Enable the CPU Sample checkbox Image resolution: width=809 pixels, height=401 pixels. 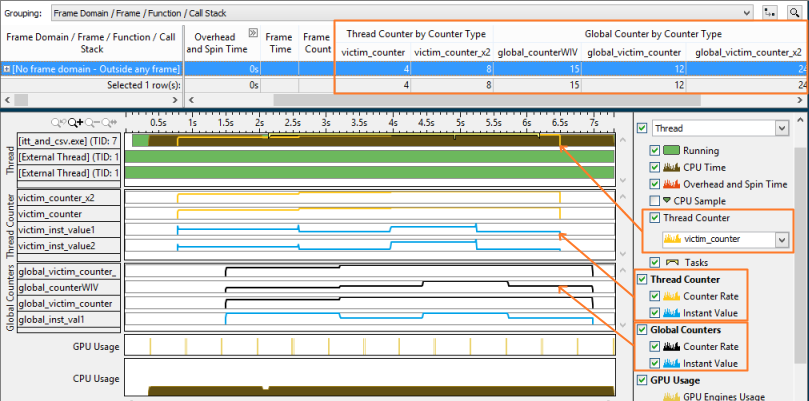click(655, 201)
